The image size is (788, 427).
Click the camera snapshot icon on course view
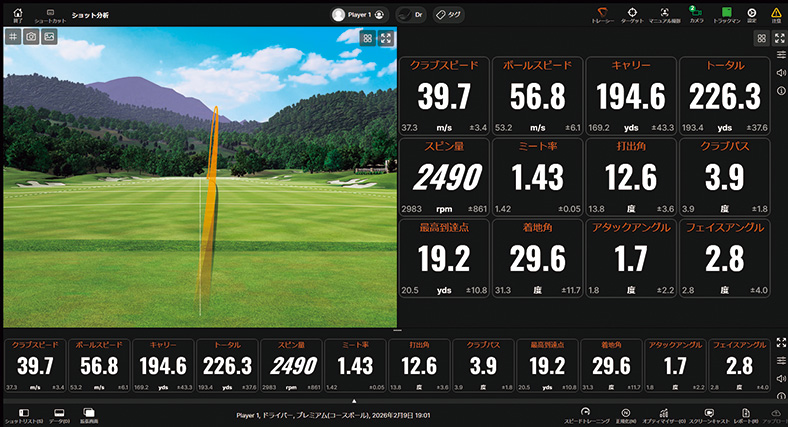pyautogui.click(x=31, y=36)
